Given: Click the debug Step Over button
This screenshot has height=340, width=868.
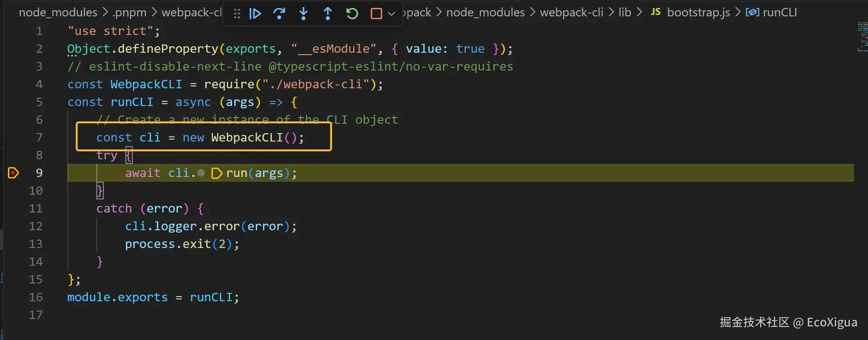Looking at the screenshot, I should pos(279,14).
